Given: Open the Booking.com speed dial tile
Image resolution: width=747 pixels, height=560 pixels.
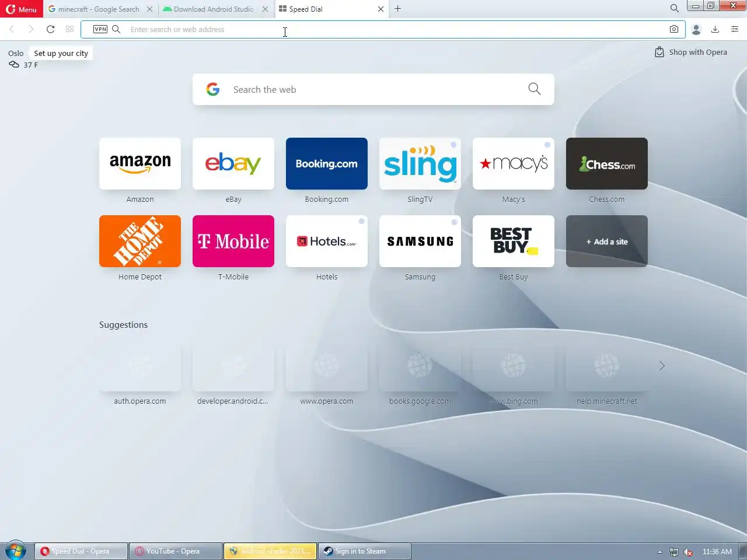Looking at the screenshot, I should point(327,163).
